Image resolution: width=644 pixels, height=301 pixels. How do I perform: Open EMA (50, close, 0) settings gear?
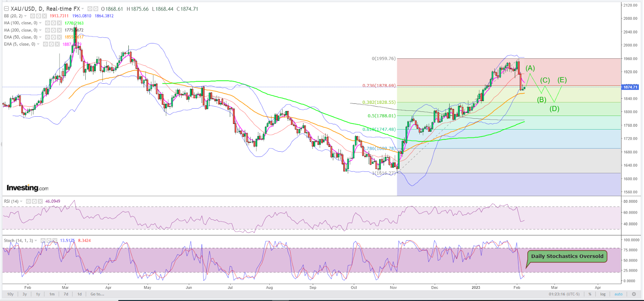pyautogui.click(x=54, y=37)
